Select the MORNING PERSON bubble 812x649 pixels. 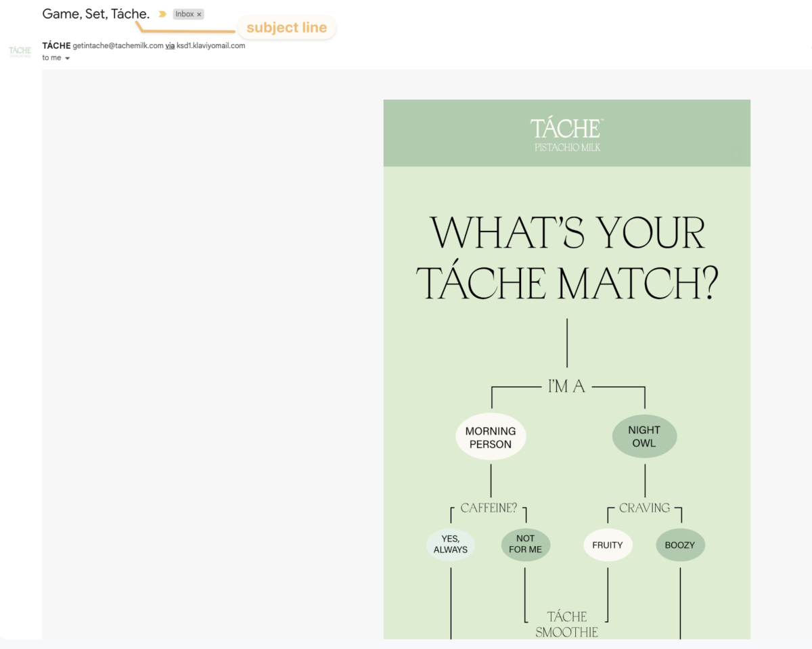click(491, 436)
